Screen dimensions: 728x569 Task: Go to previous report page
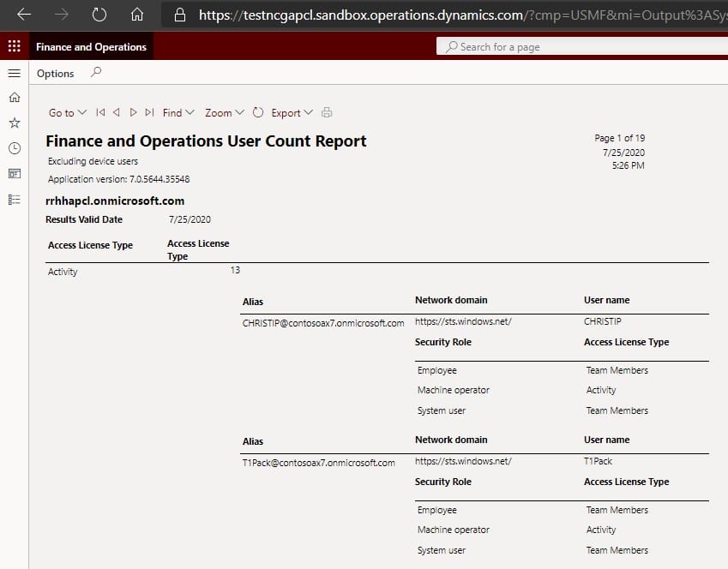117,112
